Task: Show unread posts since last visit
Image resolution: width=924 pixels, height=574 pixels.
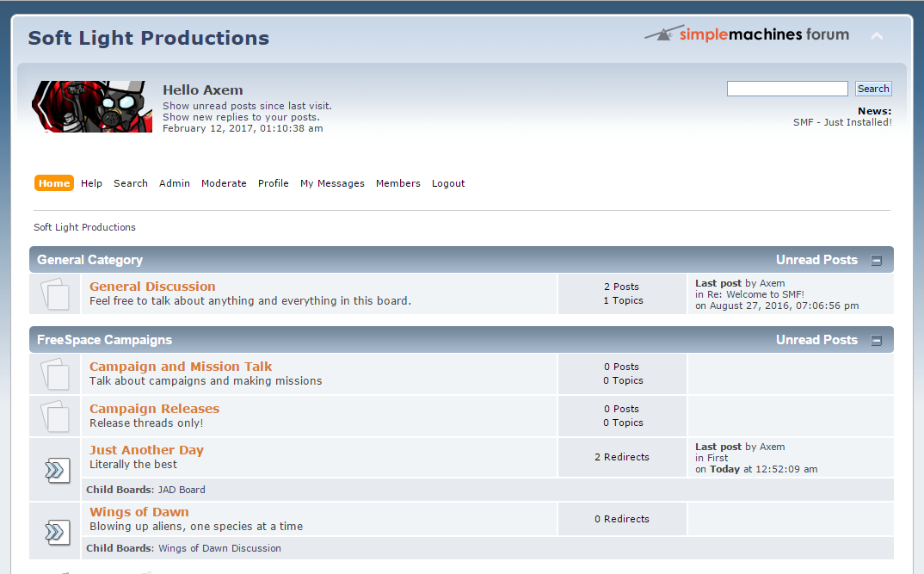Action: click(x=248, y=106)
